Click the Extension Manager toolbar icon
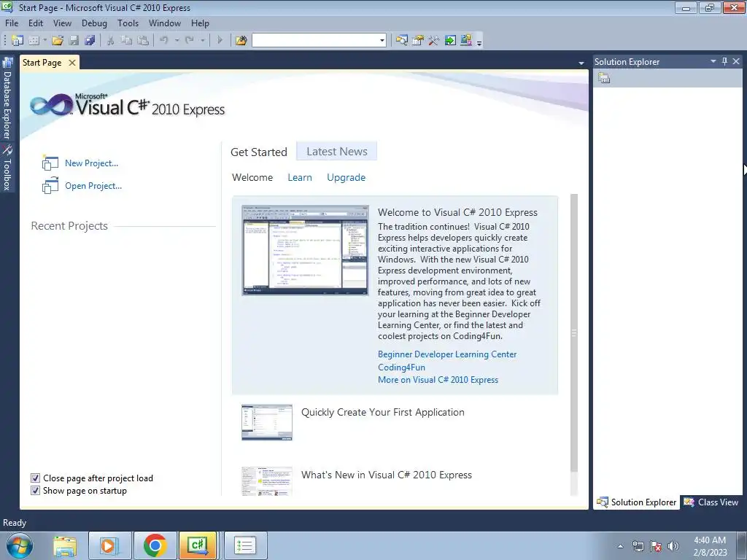 pos(466,41)
